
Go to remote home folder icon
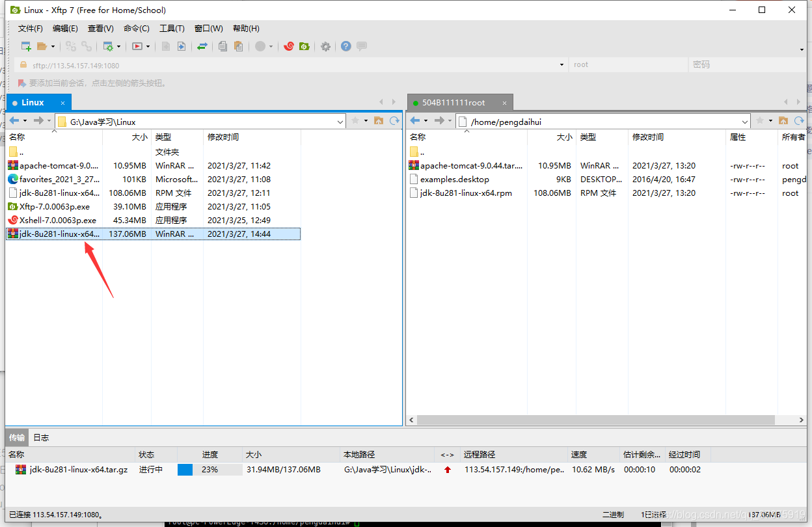point(783,121)
